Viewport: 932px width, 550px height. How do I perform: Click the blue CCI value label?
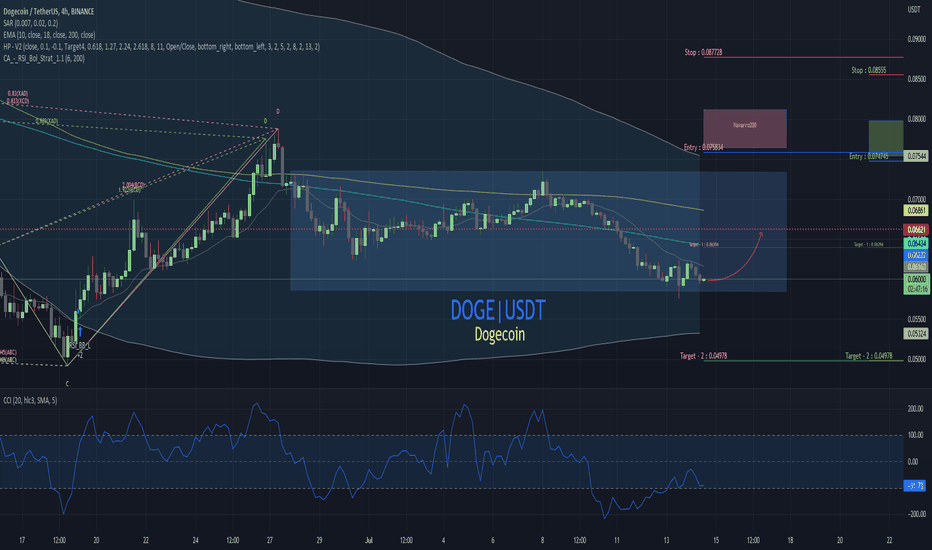(915, 486)
